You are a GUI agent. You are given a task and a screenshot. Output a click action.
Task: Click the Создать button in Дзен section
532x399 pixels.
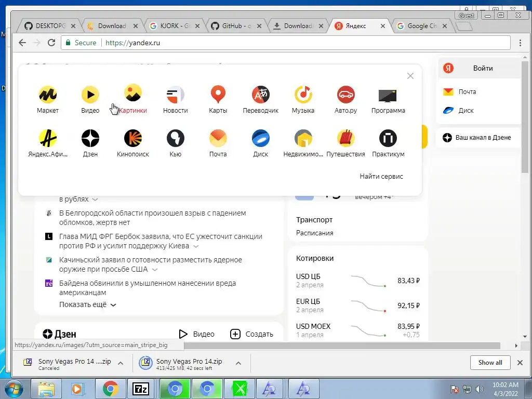251,334
